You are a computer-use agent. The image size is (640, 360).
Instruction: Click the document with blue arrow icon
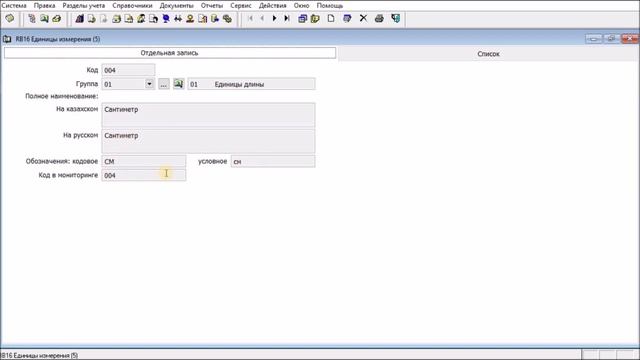point(215,19)
